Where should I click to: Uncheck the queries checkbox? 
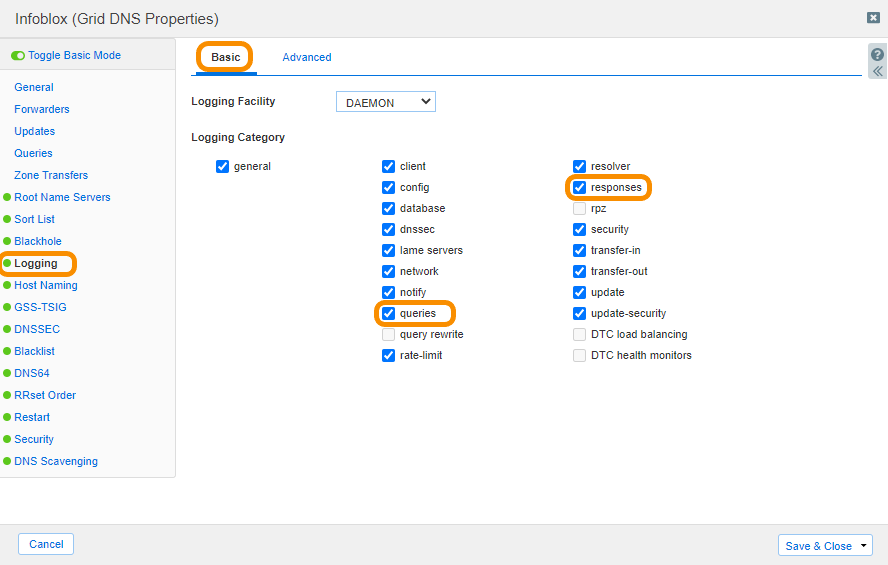[x=388, y=313]
